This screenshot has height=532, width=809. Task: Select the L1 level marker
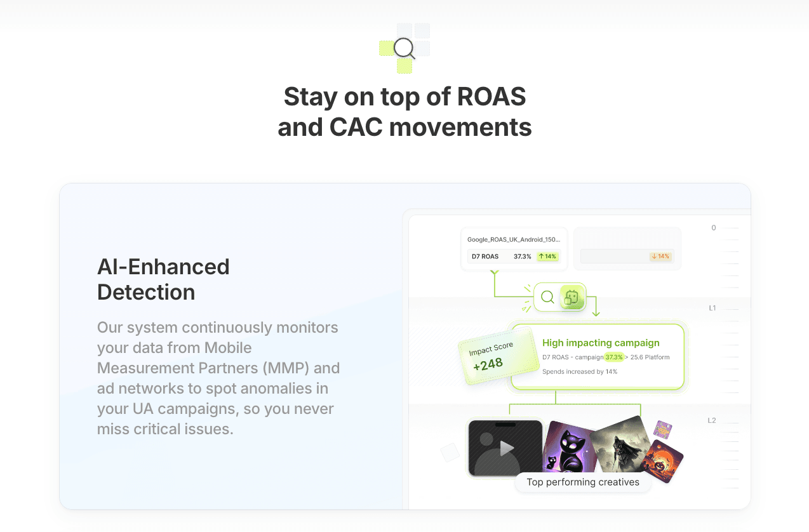click(712, 308)
